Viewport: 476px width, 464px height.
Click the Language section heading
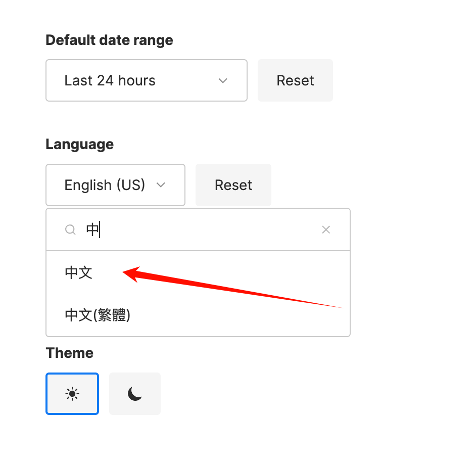tap(79, 145)
